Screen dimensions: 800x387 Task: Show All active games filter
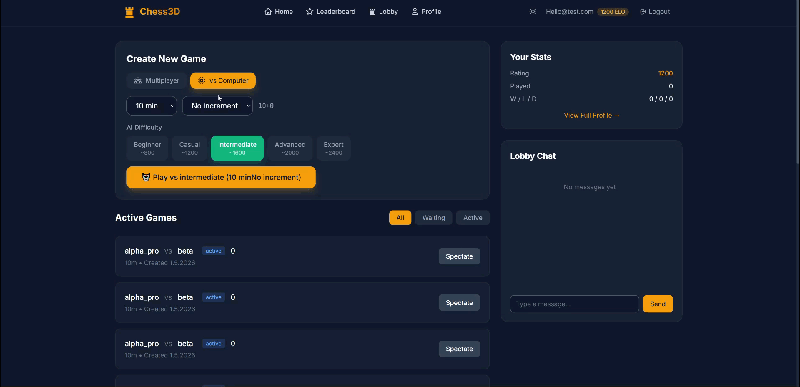(400, 218)
